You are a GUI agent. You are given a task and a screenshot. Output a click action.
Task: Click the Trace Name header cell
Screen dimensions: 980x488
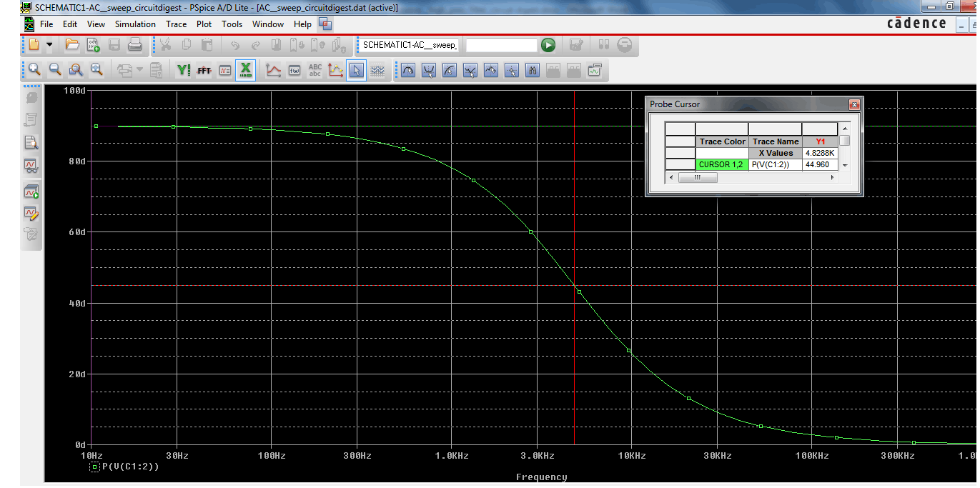[775, 141]
